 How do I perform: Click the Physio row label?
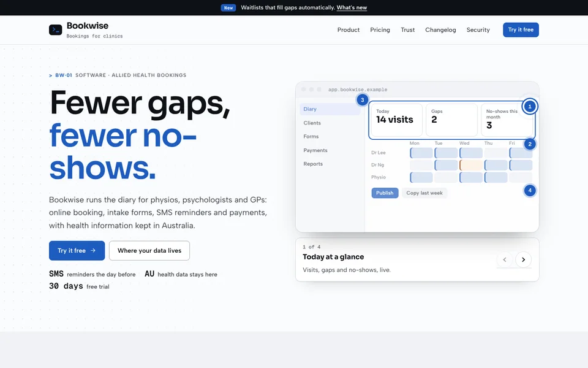379,177
